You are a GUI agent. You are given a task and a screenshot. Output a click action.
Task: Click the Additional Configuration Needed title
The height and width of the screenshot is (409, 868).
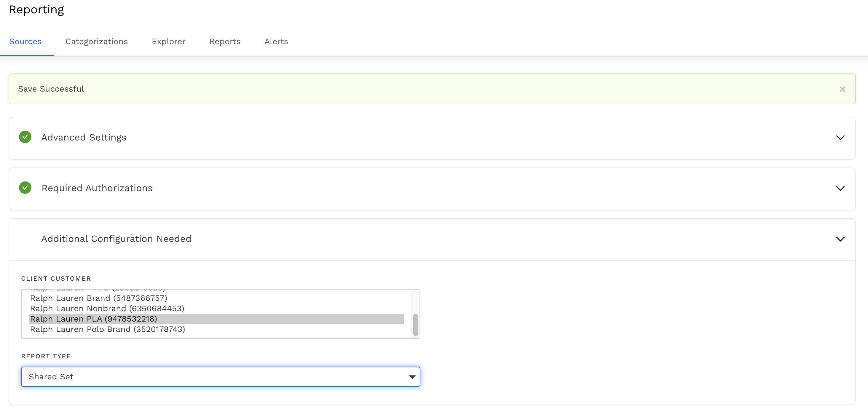[x=116, y=239]
